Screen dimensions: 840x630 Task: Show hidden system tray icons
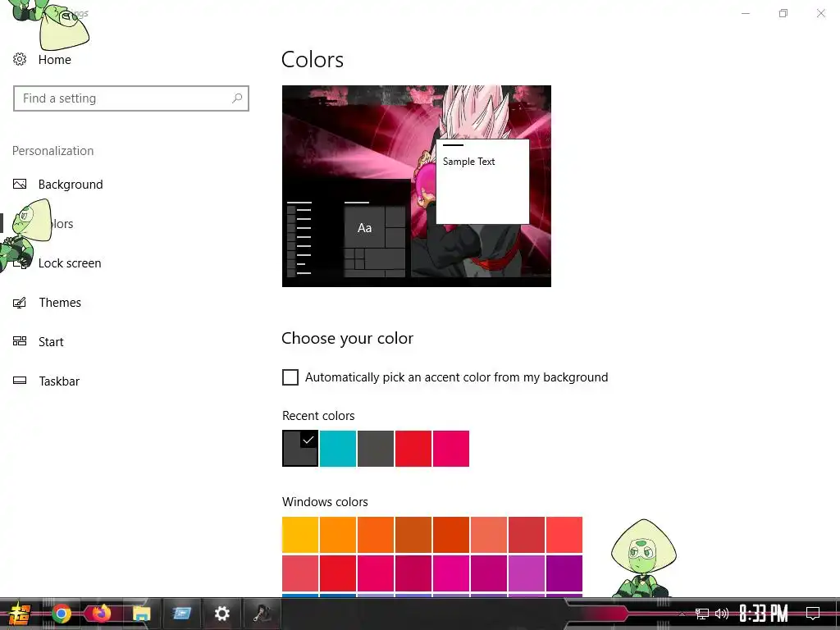(x=682, y=614)
